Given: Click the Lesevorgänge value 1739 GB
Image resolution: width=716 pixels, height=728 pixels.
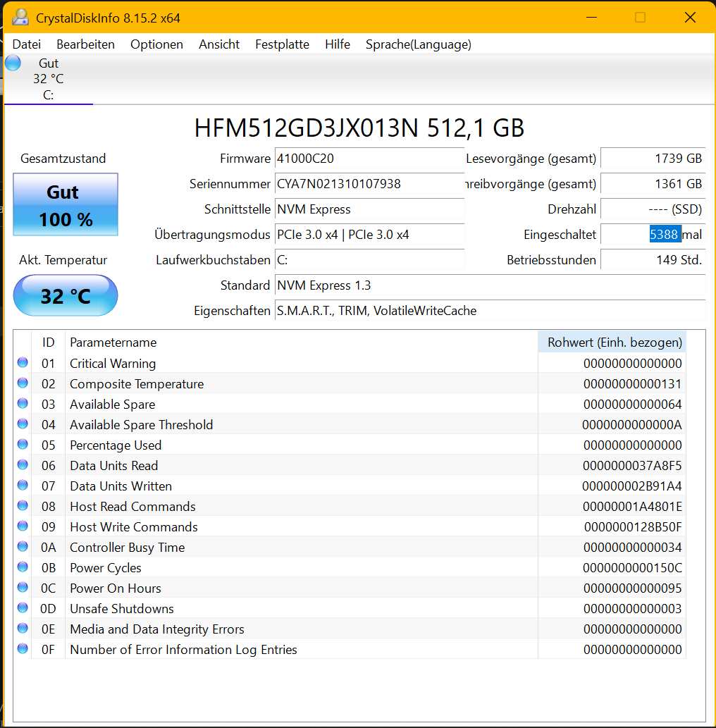Looking at the screenshot, I should tap(653, 159).
